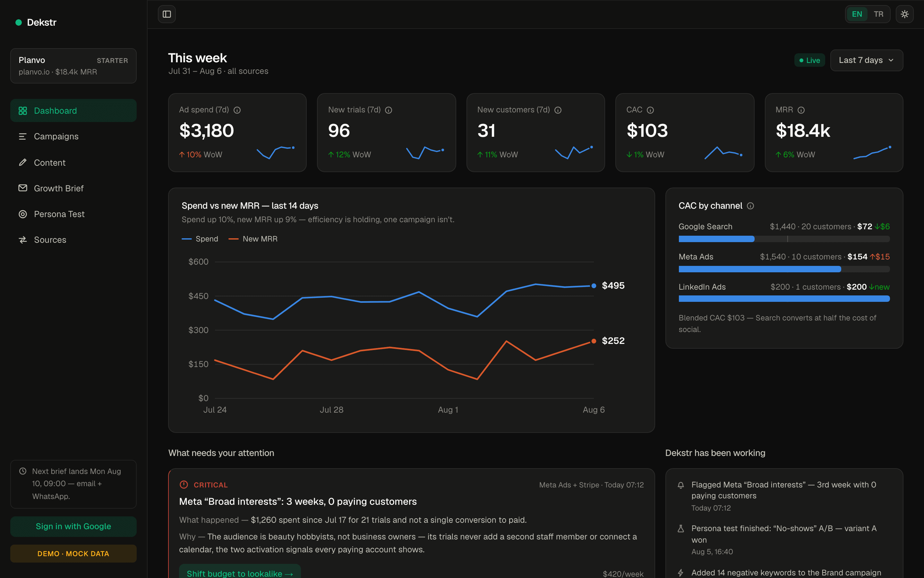Navigate to Growth Brief
The image size is (924, 578).
[x=73, y=188]
